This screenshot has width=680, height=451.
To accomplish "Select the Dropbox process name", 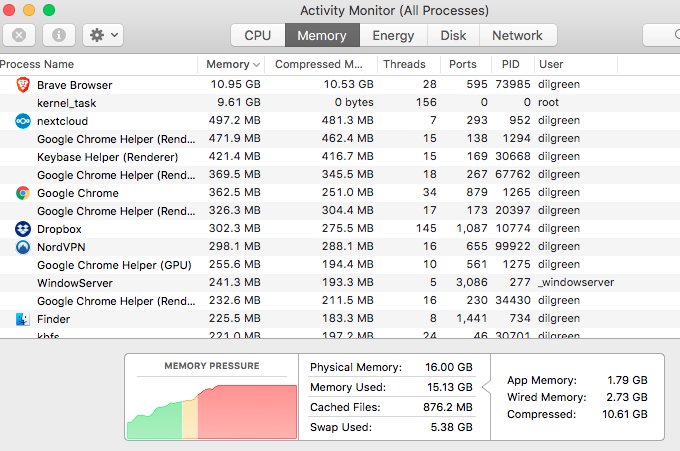I will [59, 229].
